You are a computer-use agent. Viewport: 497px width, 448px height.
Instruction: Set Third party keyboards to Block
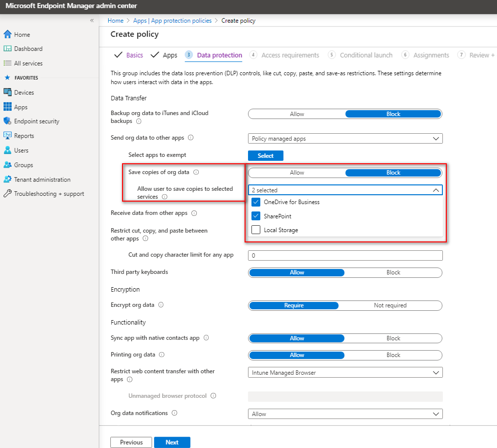[x=393, y=272]
